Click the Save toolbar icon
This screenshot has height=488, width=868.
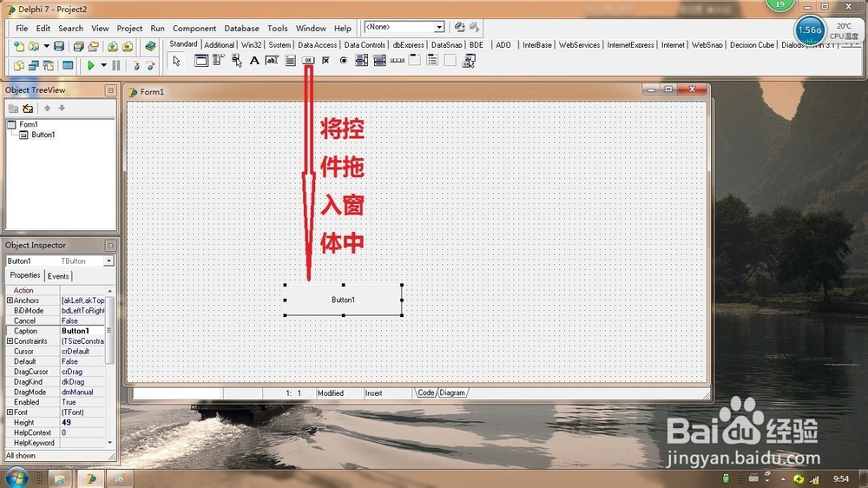coord(59,47)
